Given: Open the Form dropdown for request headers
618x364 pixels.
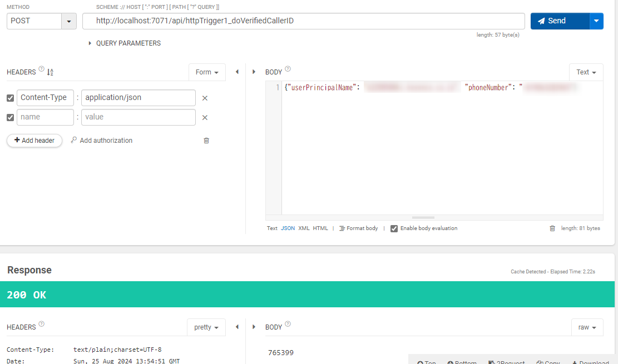Looking at the screenshot, I should [x=207, y=72].
